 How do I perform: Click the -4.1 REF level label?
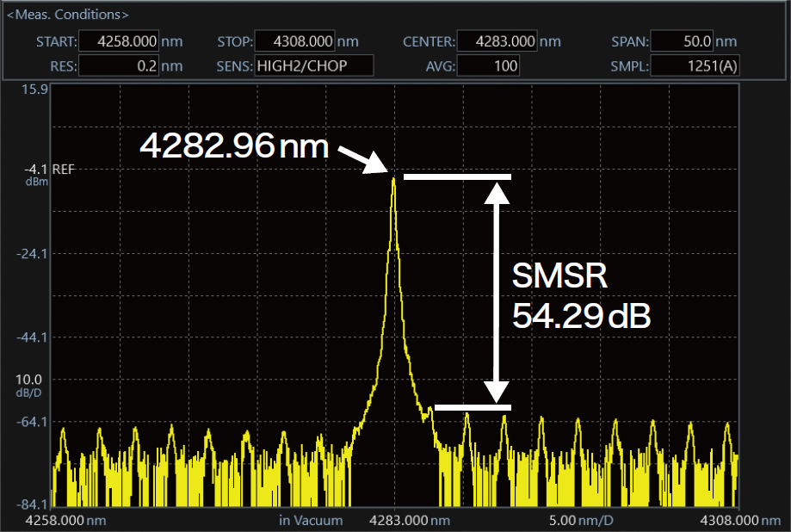coord(49,169)
